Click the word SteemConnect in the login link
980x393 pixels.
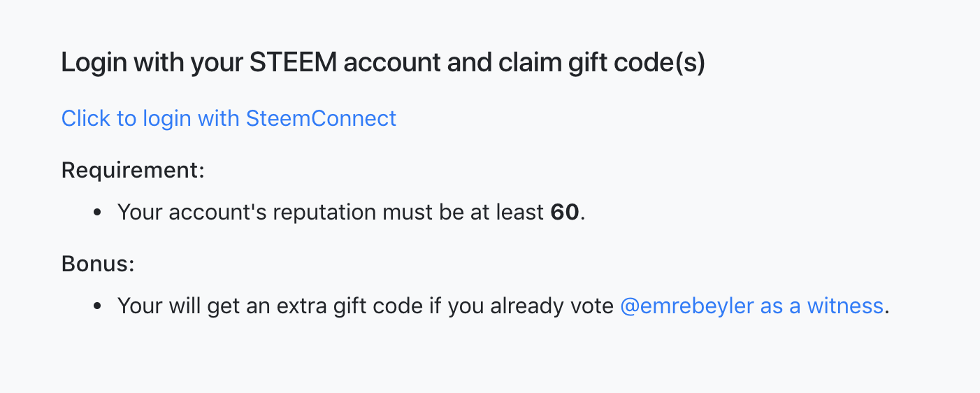tap(321, 118)
